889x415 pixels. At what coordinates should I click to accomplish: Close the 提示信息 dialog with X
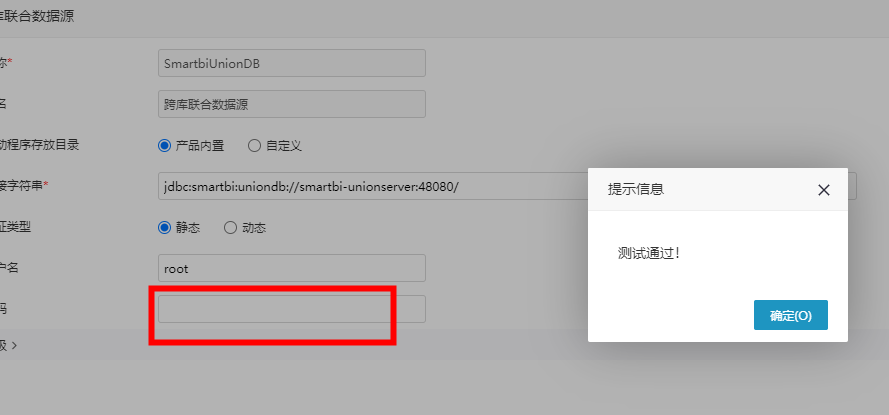tap(823, 190)
